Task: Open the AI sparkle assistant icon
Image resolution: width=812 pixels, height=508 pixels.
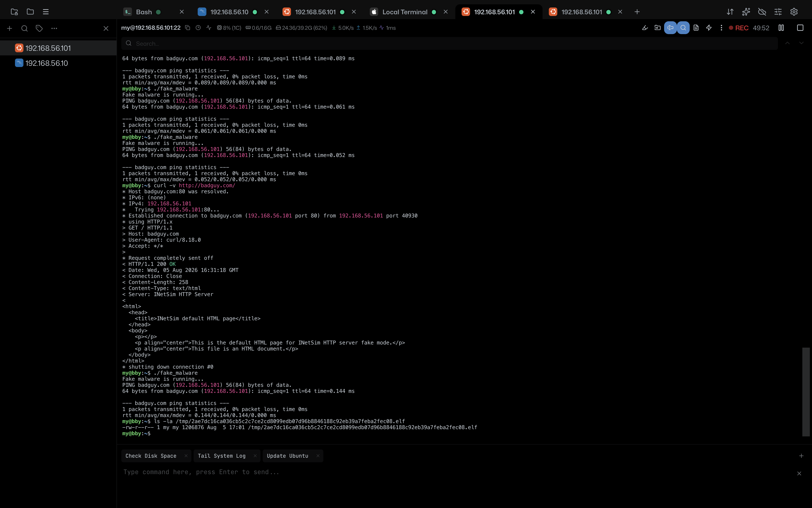Action: pos(746,12)
